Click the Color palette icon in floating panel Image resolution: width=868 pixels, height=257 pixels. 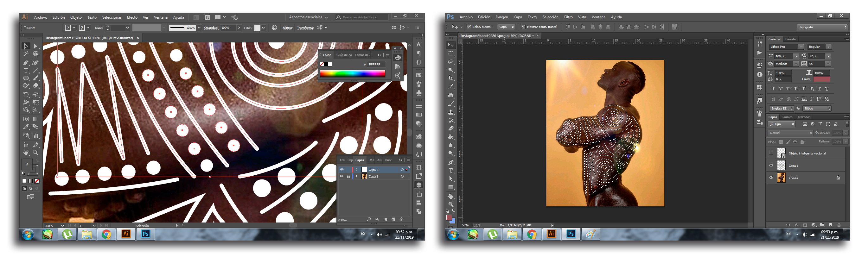[x=398, y=58]
